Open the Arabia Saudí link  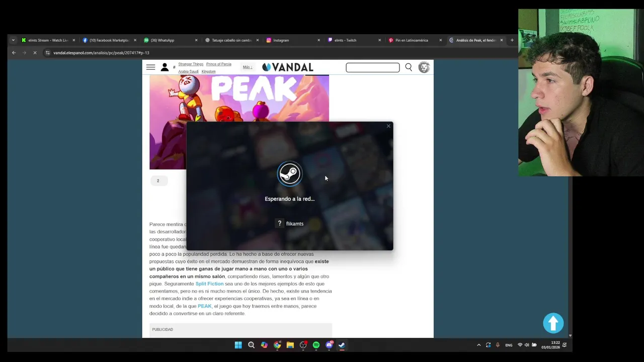[188, 71]
